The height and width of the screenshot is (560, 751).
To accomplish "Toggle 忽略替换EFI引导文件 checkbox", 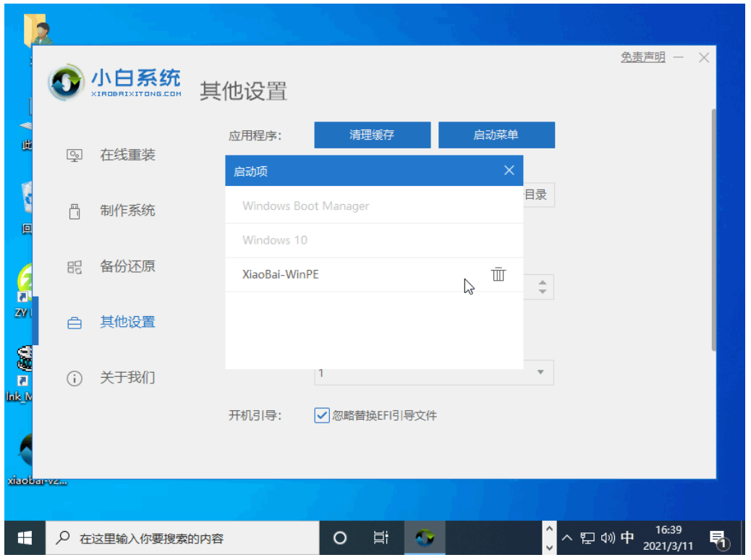I will pos(322,415).
